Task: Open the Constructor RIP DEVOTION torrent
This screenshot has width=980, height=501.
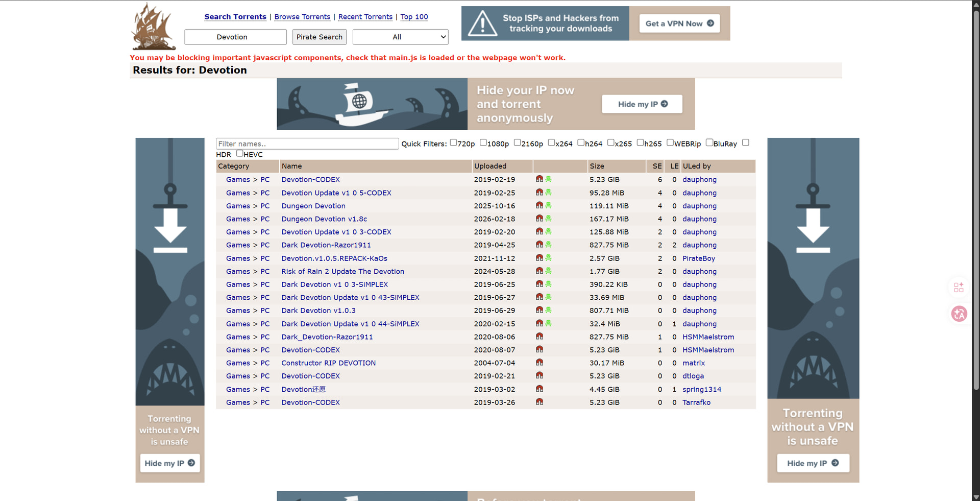Action: point(328,363)
